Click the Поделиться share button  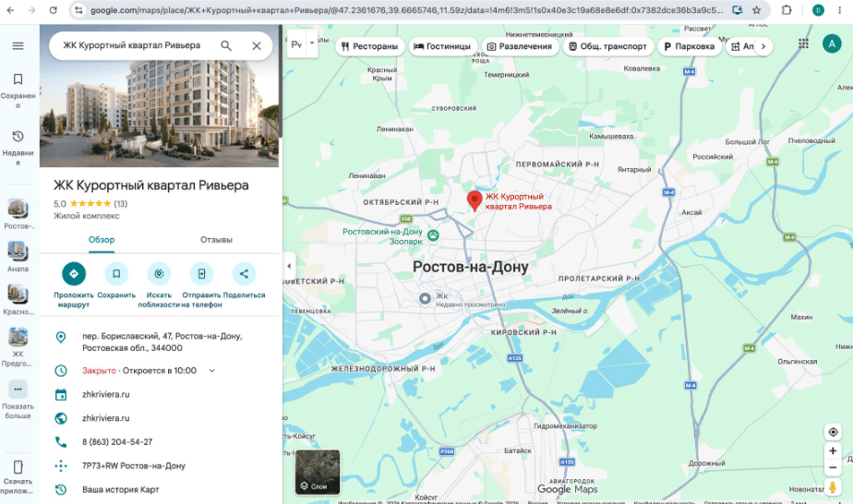[244, 273]
